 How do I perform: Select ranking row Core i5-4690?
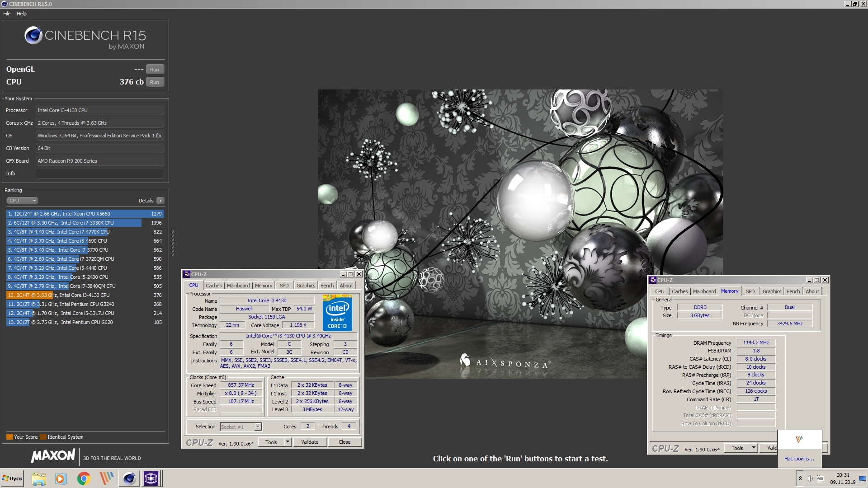85,241
